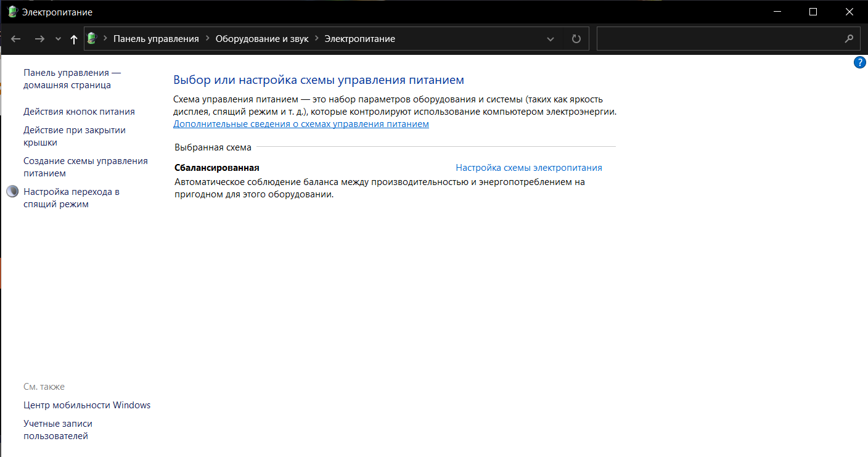Open Настройка перехода в спящий режим
The image size is (868, 457).
tap(72, 198)
